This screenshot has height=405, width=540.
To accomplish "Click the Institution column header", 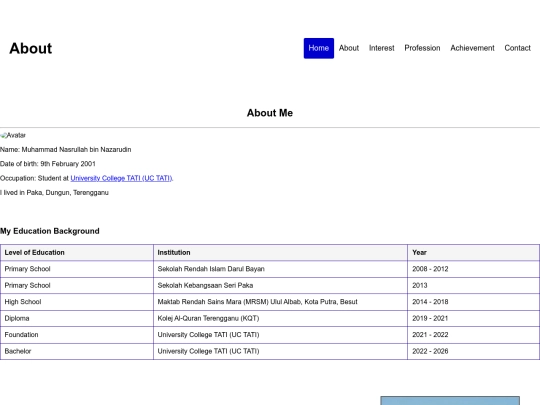I will point(280,252).
